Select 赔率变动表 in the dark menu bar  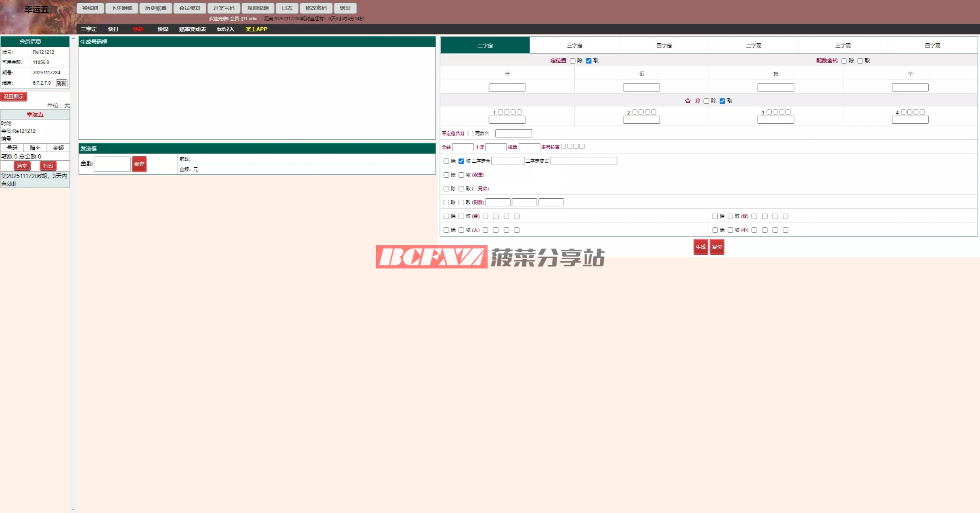click(193, 29)
